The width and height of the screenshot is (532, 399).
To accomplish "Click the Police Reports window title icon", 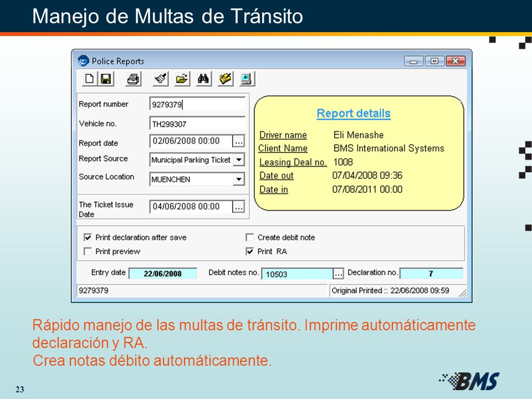I will [x=83, y=61].
